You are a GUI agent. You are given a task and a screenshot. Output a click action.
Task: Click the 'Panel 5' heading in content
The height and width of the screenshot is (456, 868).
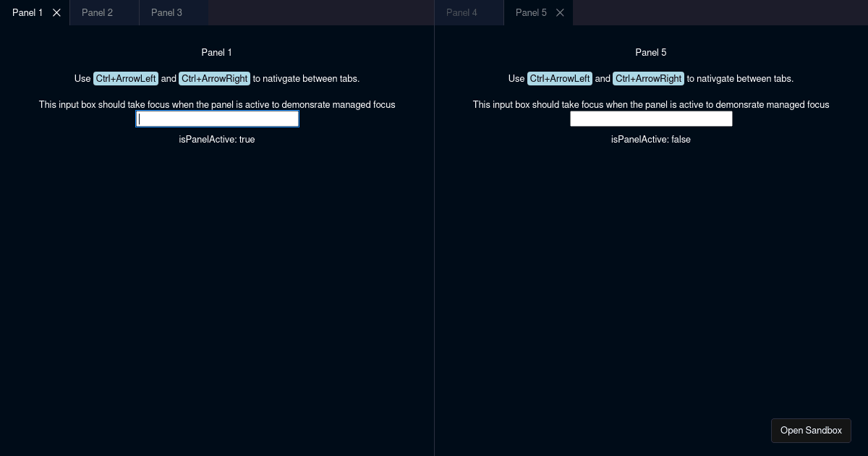pyautogui.click(x=651, y=52)
